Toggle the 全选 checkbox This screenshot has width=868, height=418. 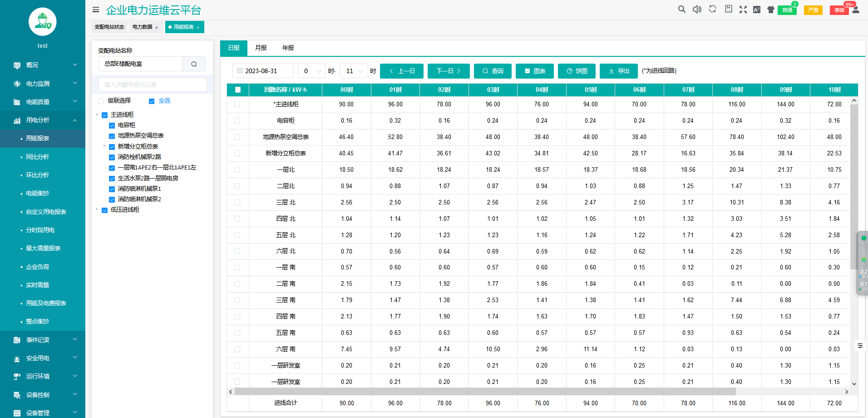(152, 101)
